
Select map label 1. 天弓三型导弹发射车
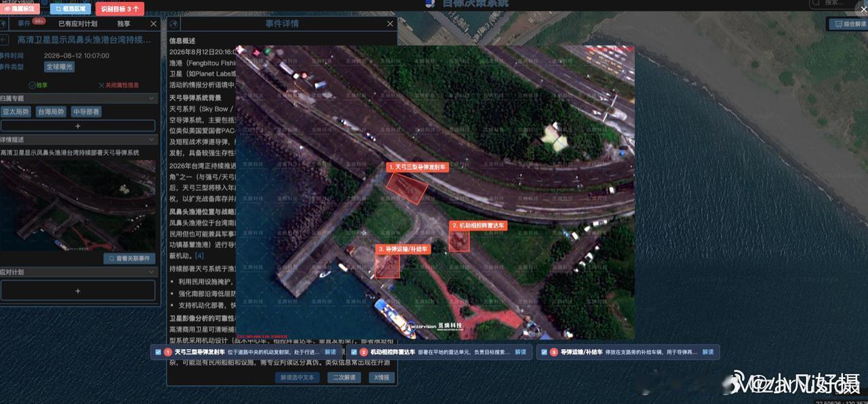click(417, 166)
